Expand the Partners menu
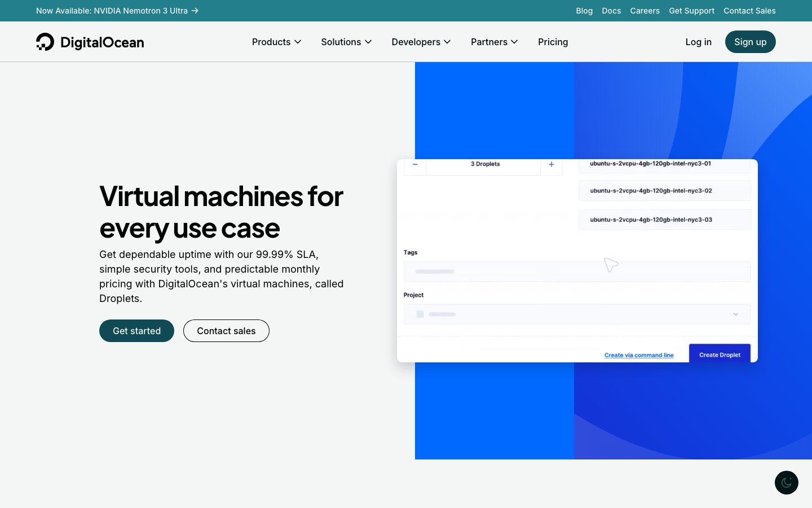This screenshot has height=508, width=812. [x=494, y=42]
